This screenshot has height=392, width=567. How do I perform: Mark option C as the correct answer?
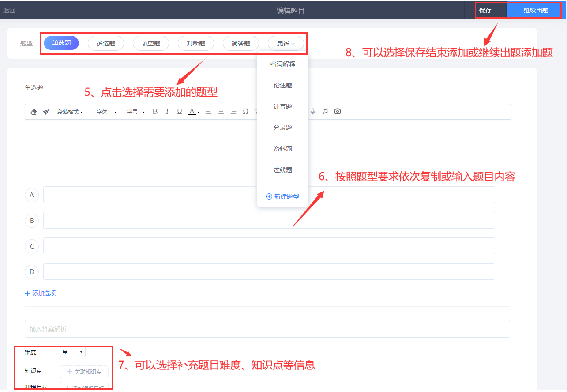click(x=32, y=246)
